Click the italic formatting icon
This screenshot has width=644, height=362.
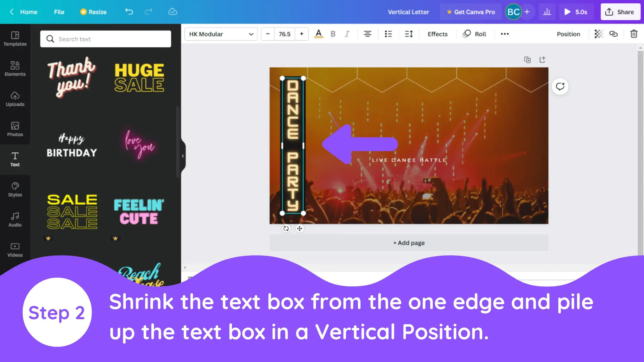pos(346,34)
